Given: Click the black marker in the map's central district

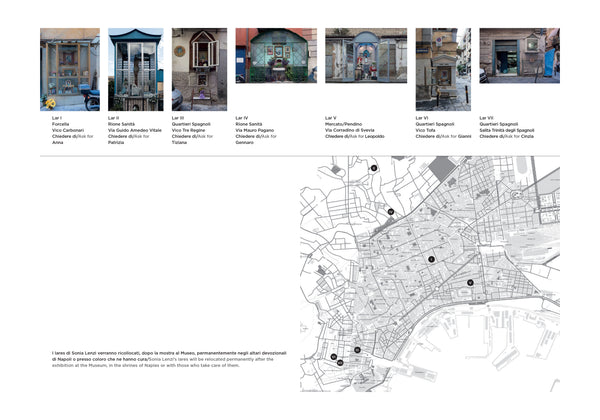Looking at the screenshot, I should [430, 259].
